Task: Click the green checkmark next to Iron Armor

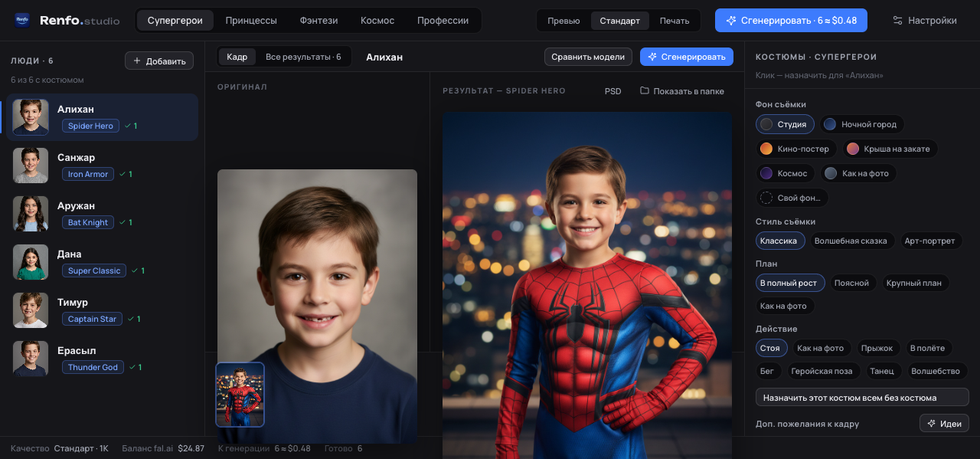Action: (122, 174)
